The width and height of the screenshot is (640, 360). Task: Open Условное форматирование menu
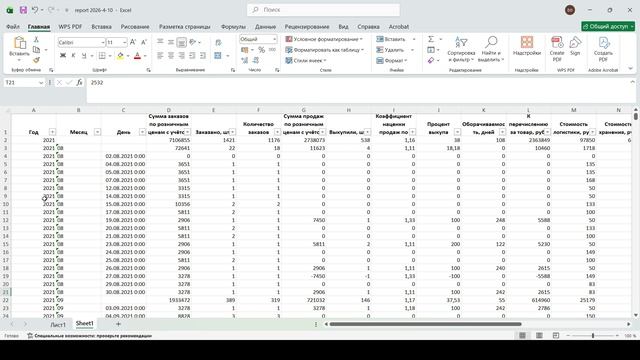pyautogui.click(x=324, y=39)
